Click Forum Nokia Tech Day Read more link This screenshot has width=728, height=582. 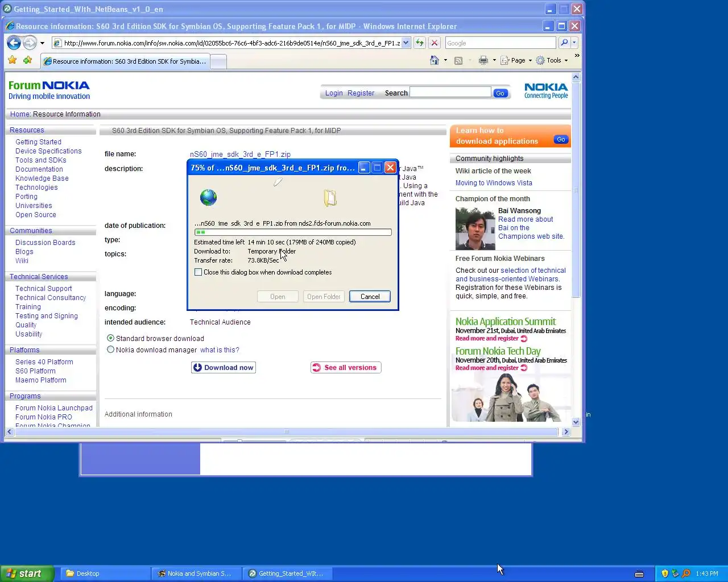pyautogui.click(x=491, y=368)
